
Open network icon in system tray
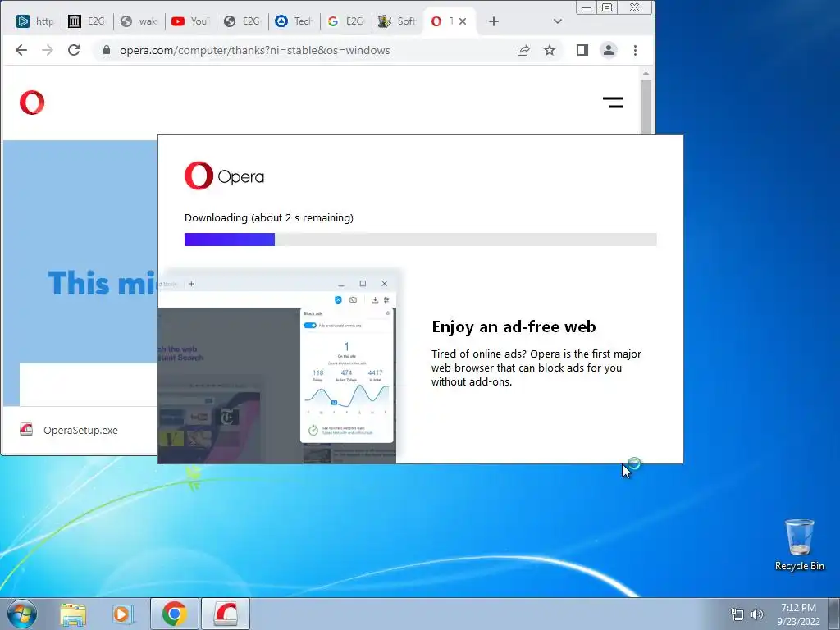tap(737, 614)
